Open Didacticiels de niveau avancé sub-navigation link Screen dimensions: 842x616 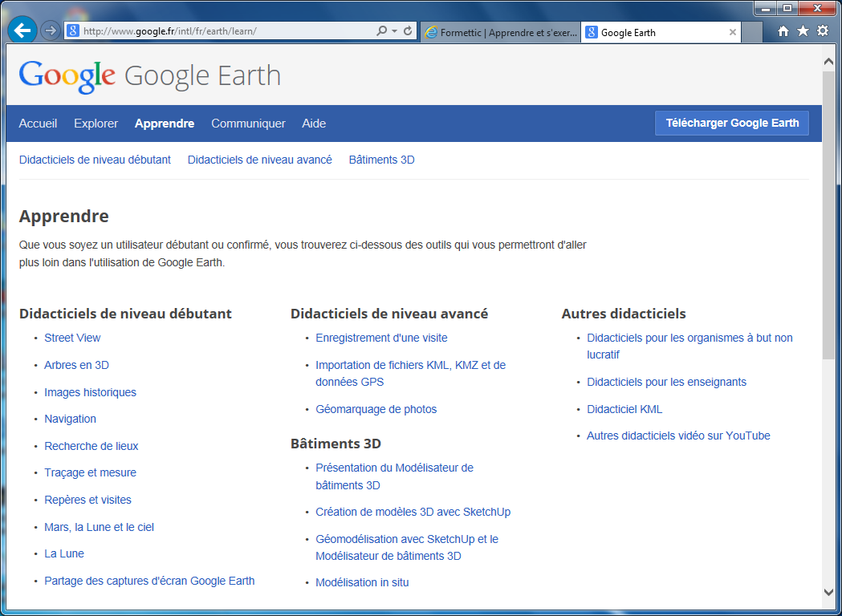click(x=260, y=160)
